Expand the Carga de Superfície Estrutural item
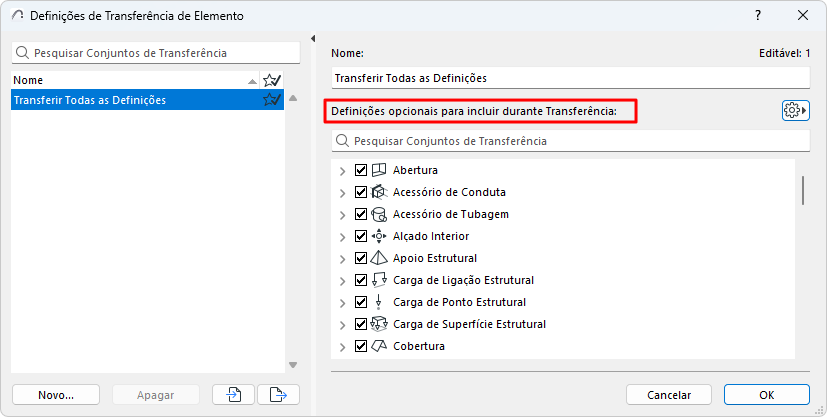The width and height of the screenshot is (827, 417). point(343,324)
